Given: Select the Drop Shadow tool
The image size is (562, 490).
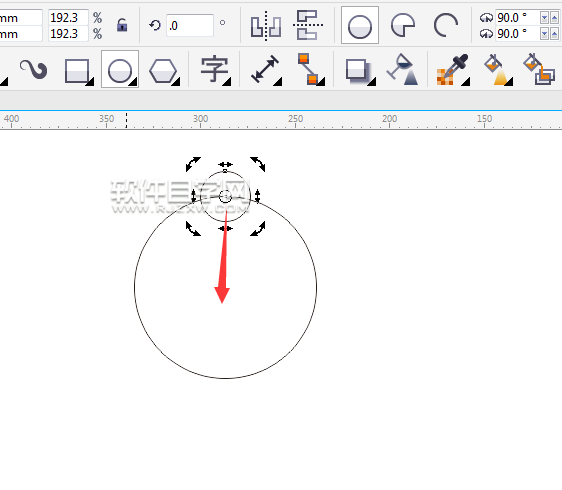Looking at the screenshot, I should point(360,71).
